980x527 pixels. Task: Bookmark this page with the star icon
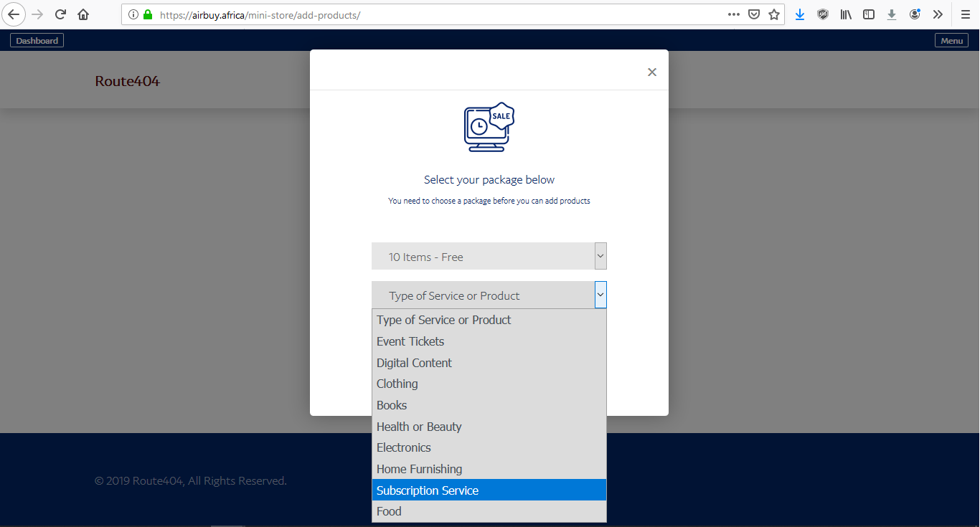pyautogui.click(x=774, y=14)
